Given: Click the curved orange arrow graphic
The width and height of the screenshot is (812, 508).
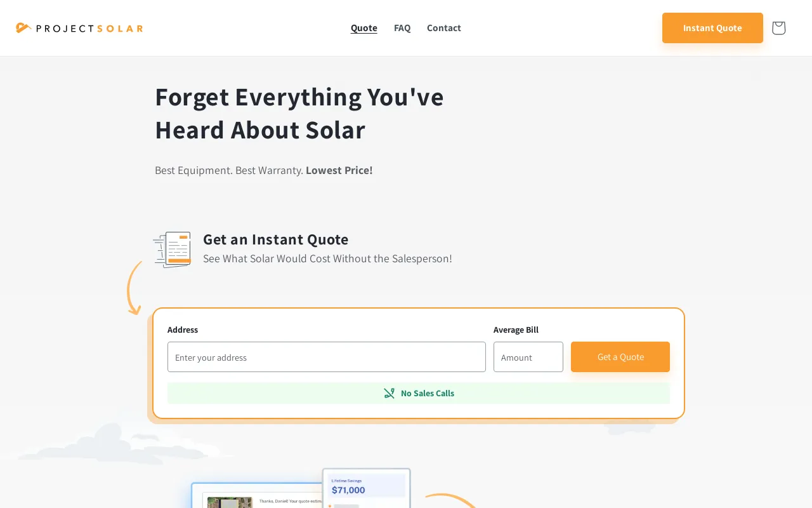Looking at the screenshot, I should 134,288.
